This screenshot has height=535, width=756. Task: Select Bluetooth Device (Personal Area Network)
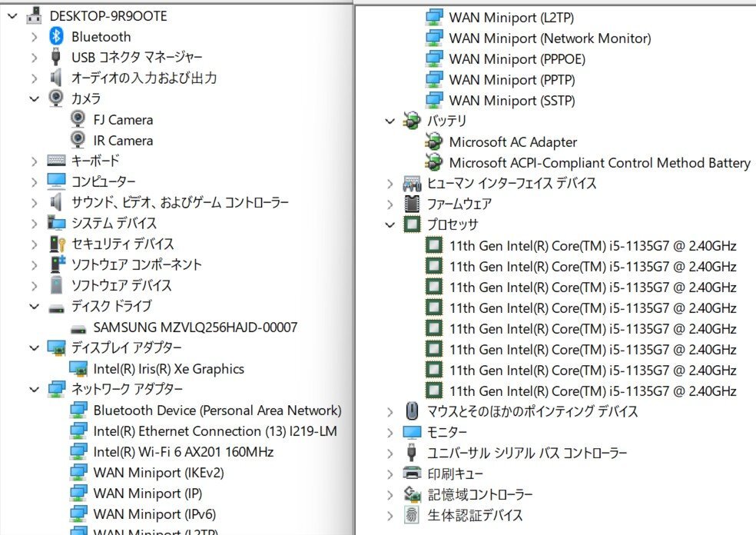pyautogui.click(x=217, y=410)
